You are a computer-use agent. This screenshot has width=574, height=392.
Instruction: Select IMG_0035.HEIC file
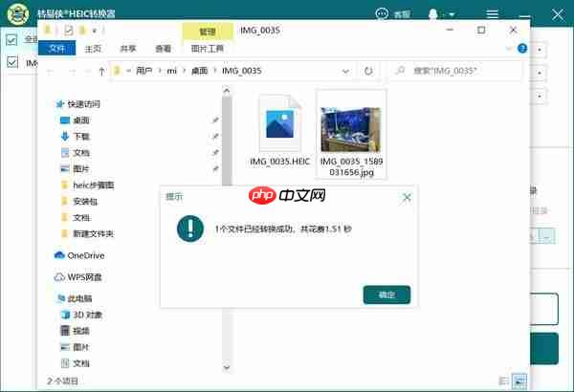tap(279, 131)
